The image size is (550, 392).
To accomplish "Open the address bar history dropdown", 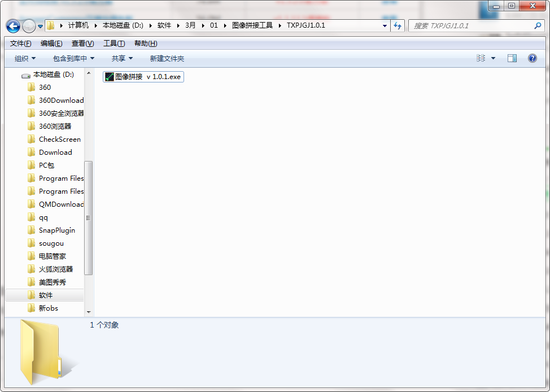I will (x=385, y=25).
